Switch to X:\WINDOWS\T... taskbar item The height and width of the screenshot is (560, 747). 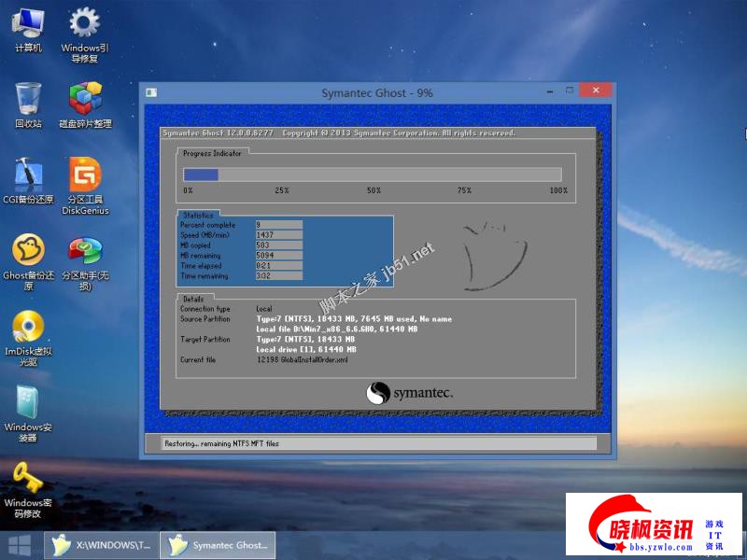point(103,545)
